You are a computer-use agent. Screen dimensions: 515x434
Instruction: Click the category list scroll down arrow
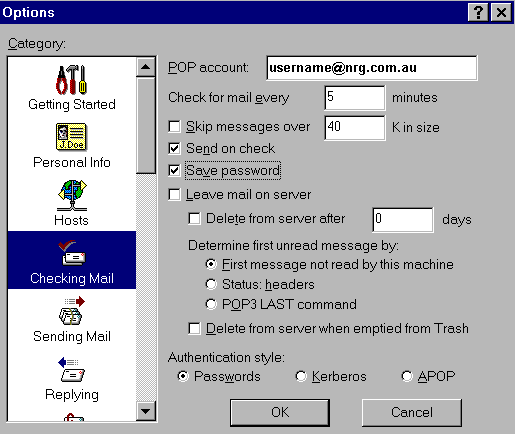coord(146,411)
